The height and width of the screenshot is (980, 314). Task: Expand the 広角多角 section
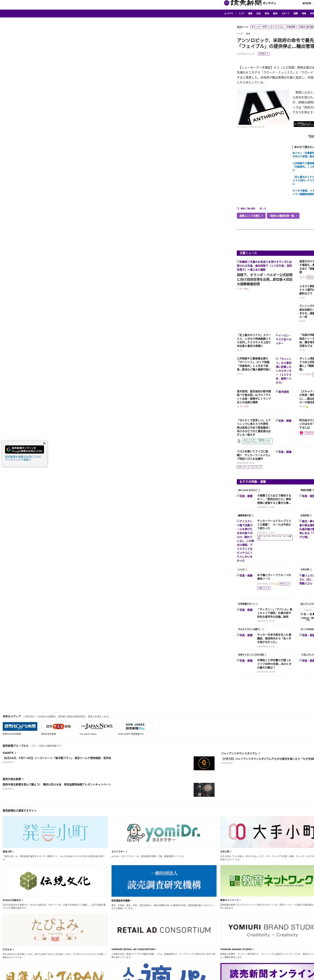click(306, 515)
